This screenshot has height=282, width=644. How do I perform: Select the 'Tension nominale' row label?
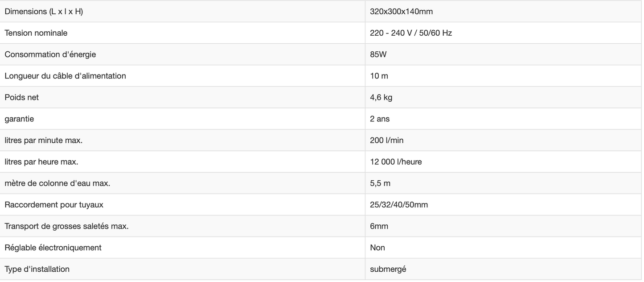36,33
